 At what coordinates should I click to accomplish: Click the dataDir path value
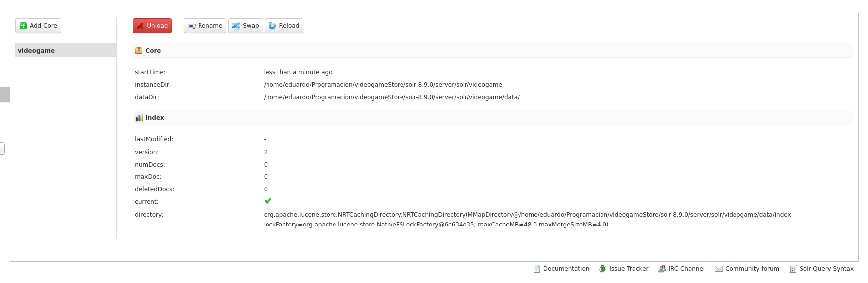pos(392,97)
